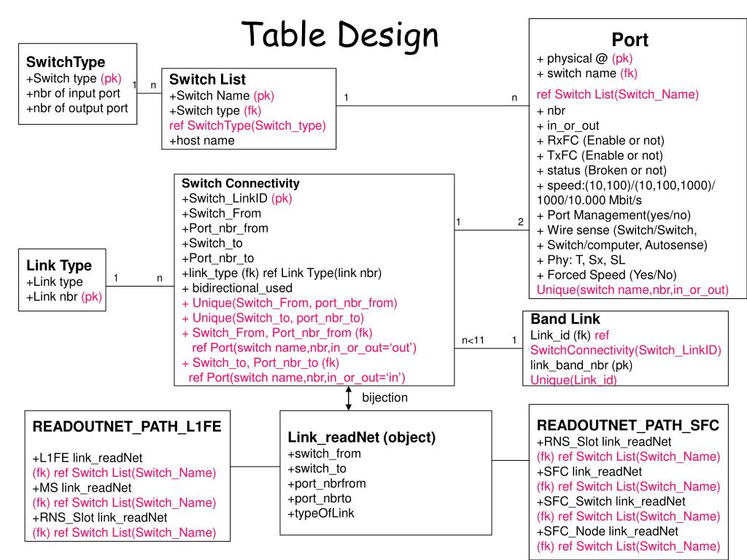Select the 'Port' table heading
The image size is (747, 560).
[630, 39]
